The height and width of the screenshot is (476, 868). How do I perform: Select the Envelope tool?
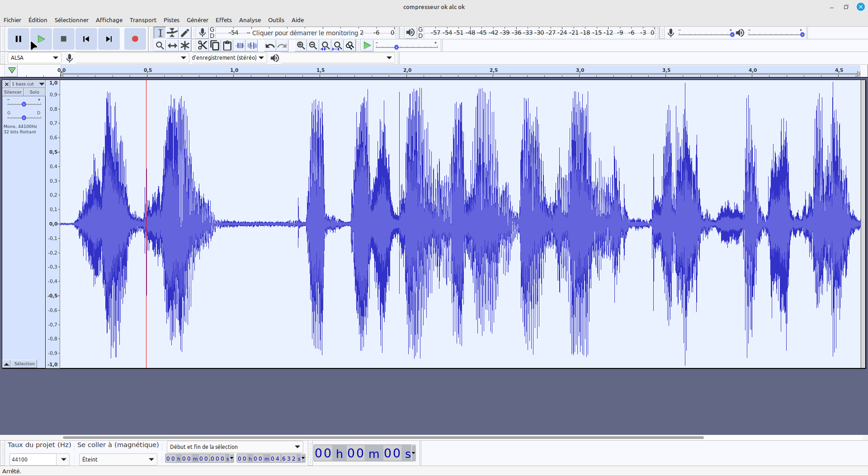(172, 33)
